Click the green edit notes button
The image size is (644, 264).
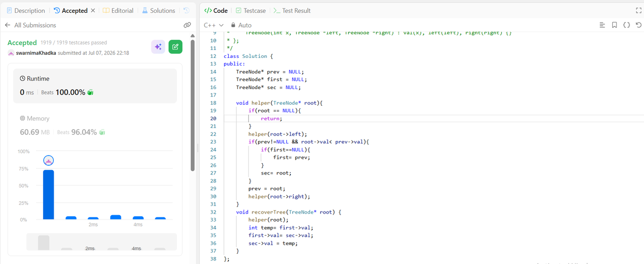coord(176,47)
